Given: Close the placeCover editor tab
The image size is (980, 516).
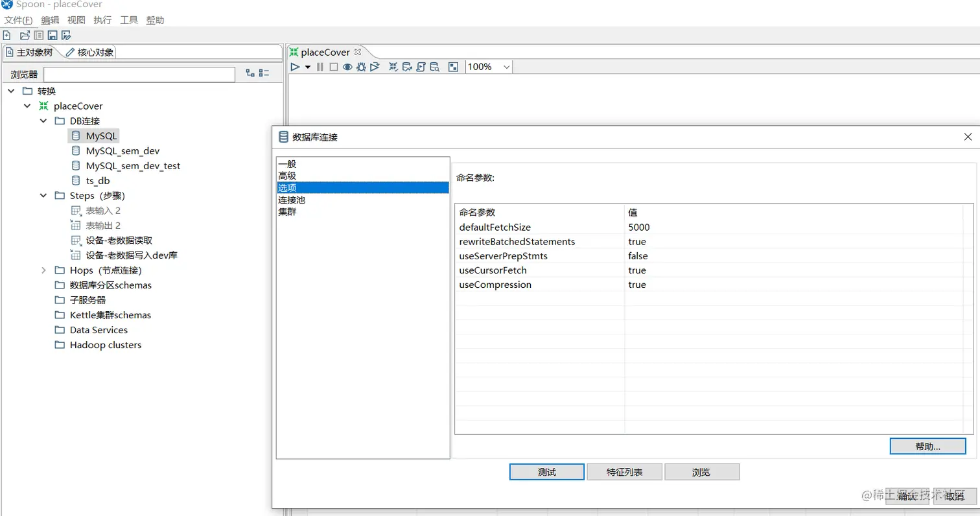Looking at the screenshot, I should (358, 52).
